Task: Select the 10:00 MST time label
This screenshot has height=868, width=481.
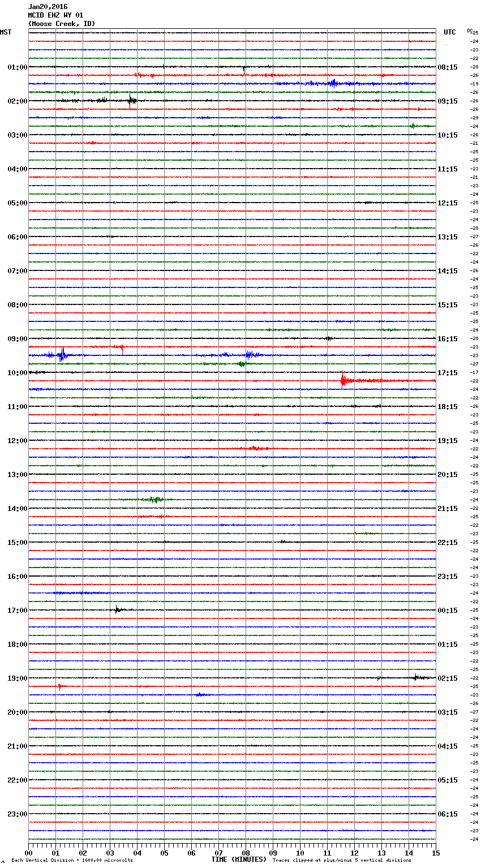Action: click(17, 373)
